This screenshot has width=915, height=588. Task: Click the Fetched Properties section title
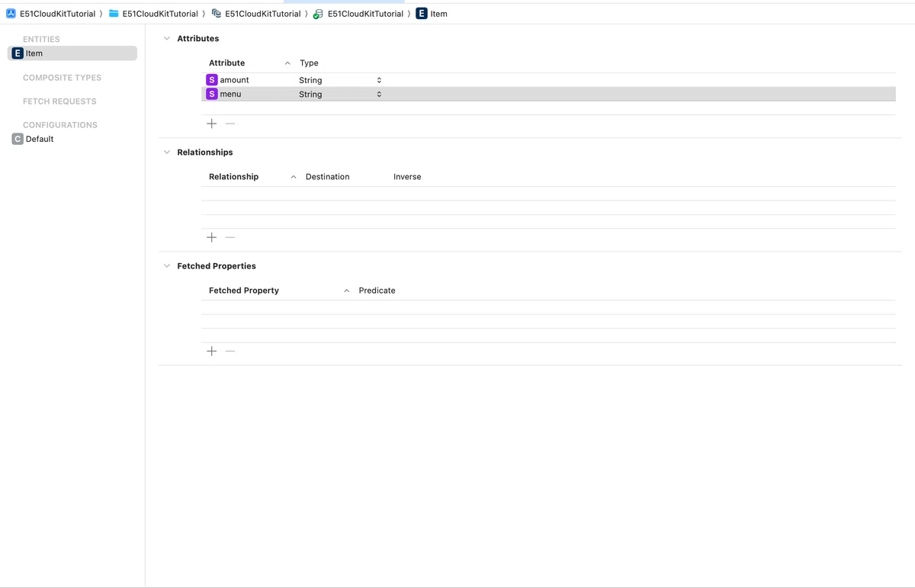217,265
